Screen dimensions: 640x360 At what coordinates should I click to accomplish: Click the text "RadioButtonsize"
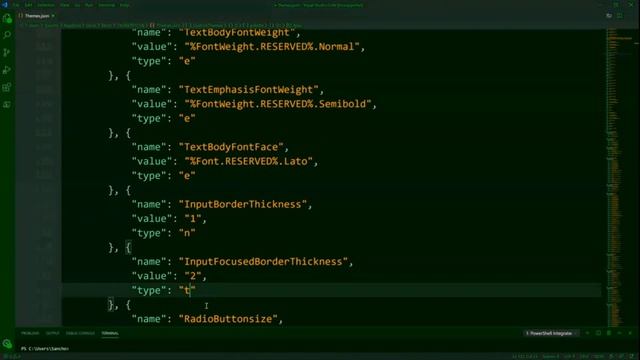tap(228, 319)
